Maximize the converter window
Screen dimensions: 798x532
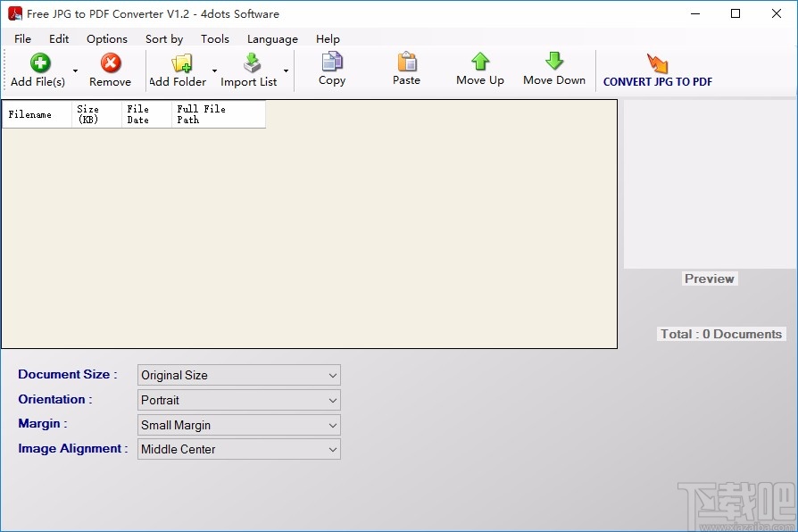click(736, 13)
